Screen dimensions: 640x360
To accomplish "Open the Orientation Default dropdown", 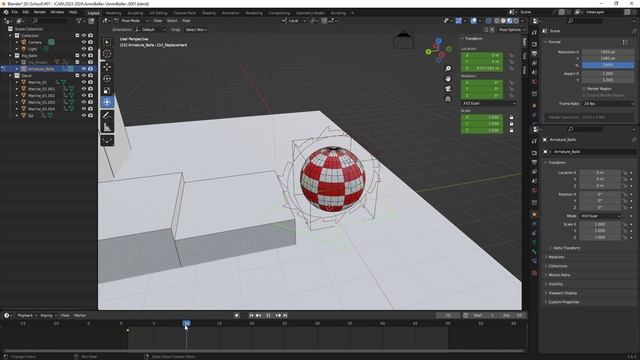I will (x=151, y=30).
